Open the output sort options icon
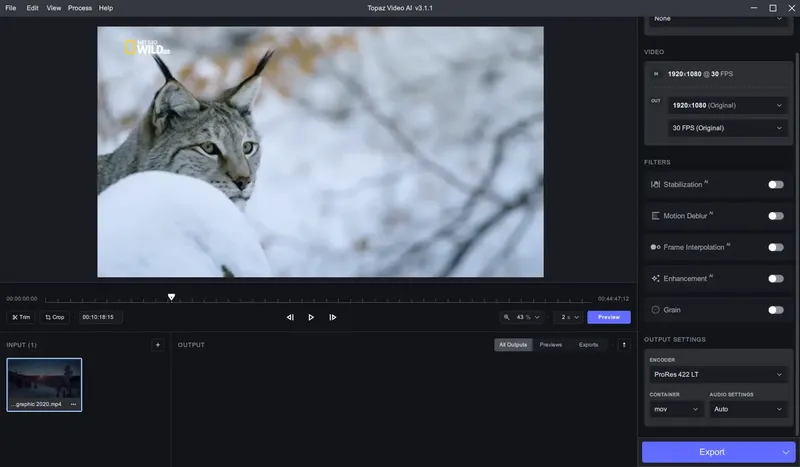The width and height of the screenshot is (800, 467). [623, 345]
